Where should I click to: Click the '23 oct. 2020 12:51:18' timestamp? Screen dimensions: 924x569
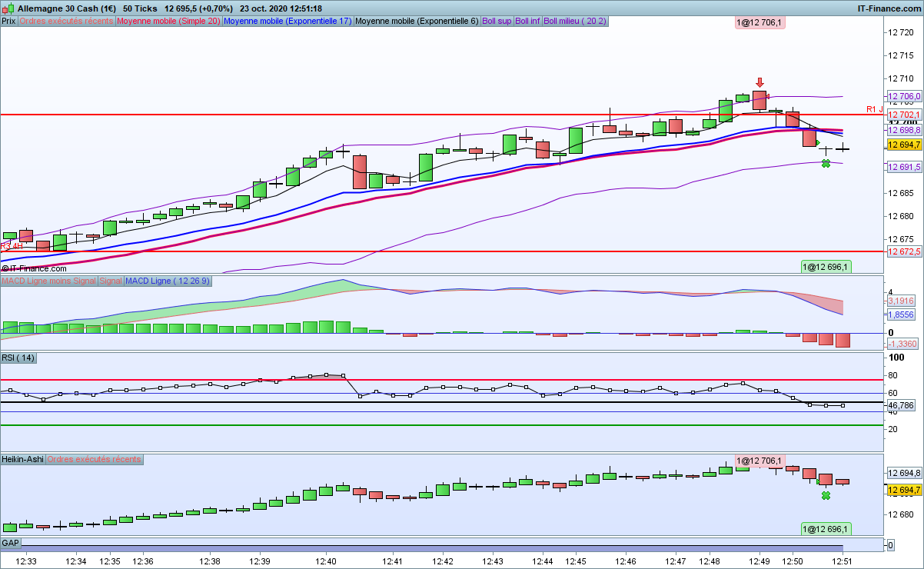pos(281,8)
